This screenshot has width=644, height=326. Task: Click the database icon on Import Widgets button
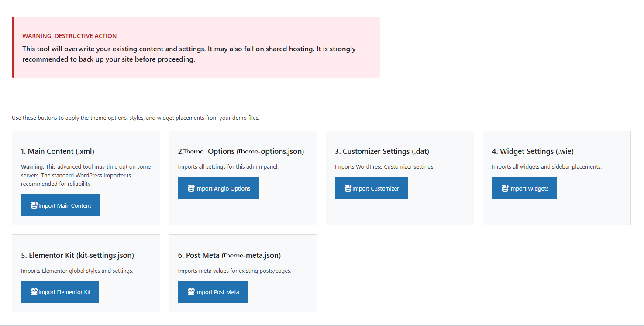click(x=505, y=188)
